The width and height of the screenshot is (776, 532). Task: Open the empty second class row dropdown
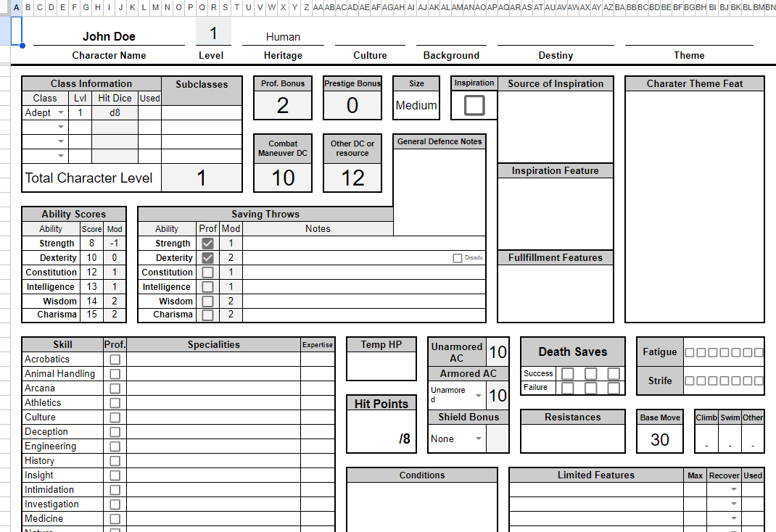click(60, 128)
